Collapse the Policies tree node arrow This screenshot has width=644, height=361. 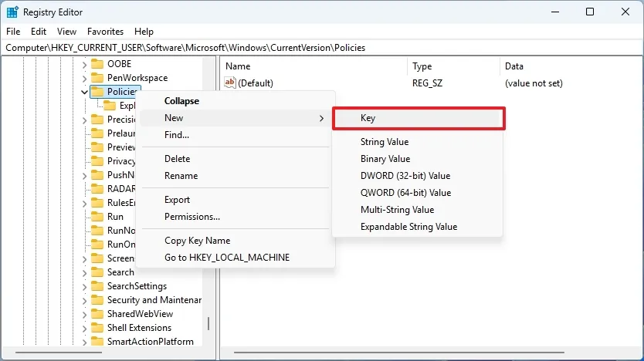click(84, 92)
